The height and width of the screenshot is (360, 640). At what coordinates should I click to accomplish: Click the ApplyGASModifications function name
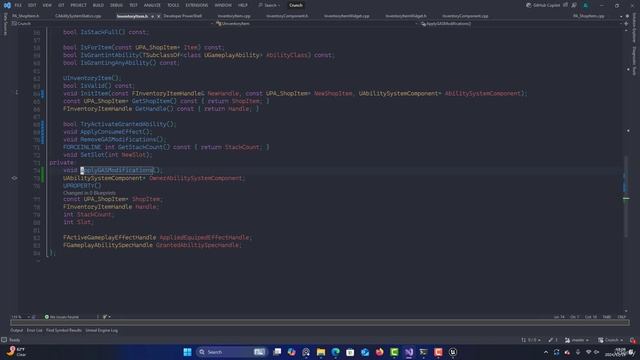tap(117, 170)
